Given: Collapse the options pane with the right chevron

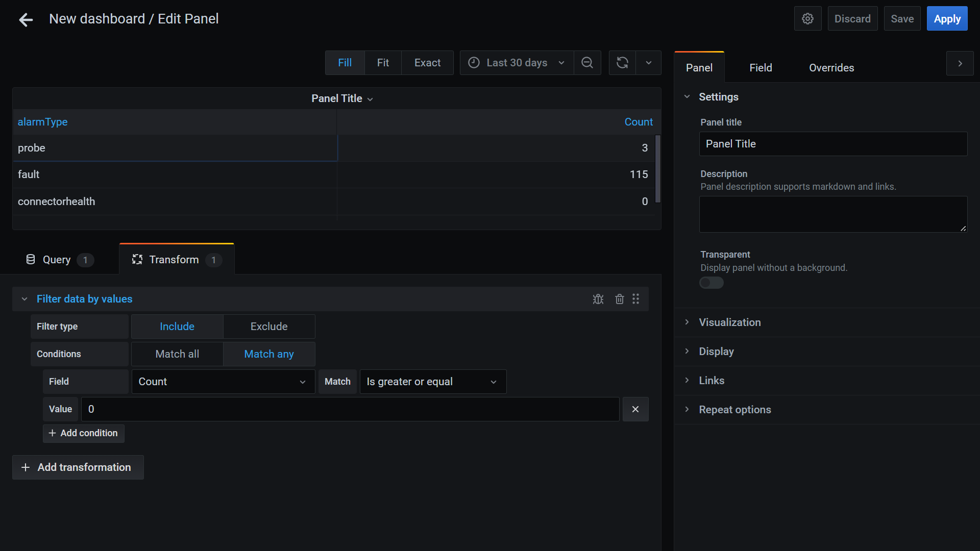Looking at the screenshot, I should point(960,63).
